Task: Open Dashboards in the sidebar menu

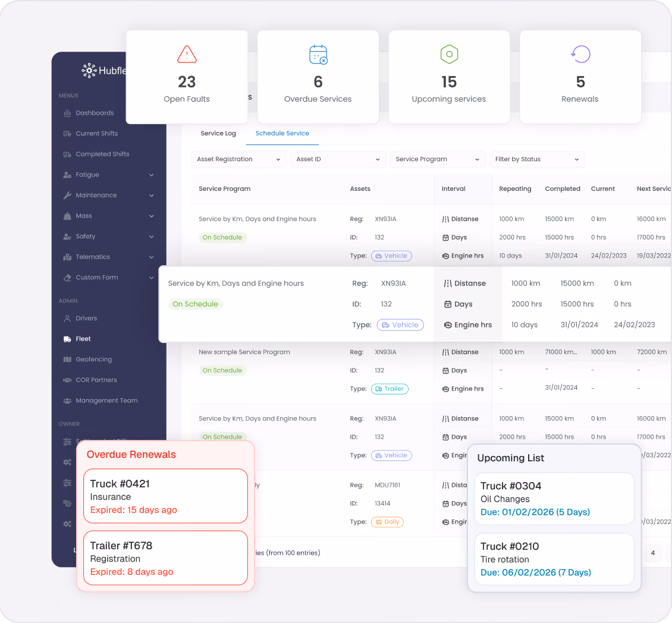Action: (95, 113)
